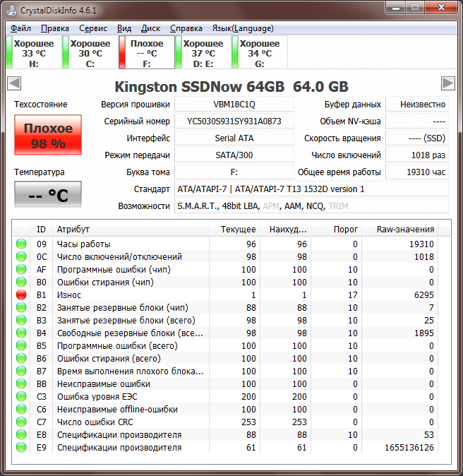Select Число включений/отключений attribute text
The image size is (463, 476).
coord(119,257)
